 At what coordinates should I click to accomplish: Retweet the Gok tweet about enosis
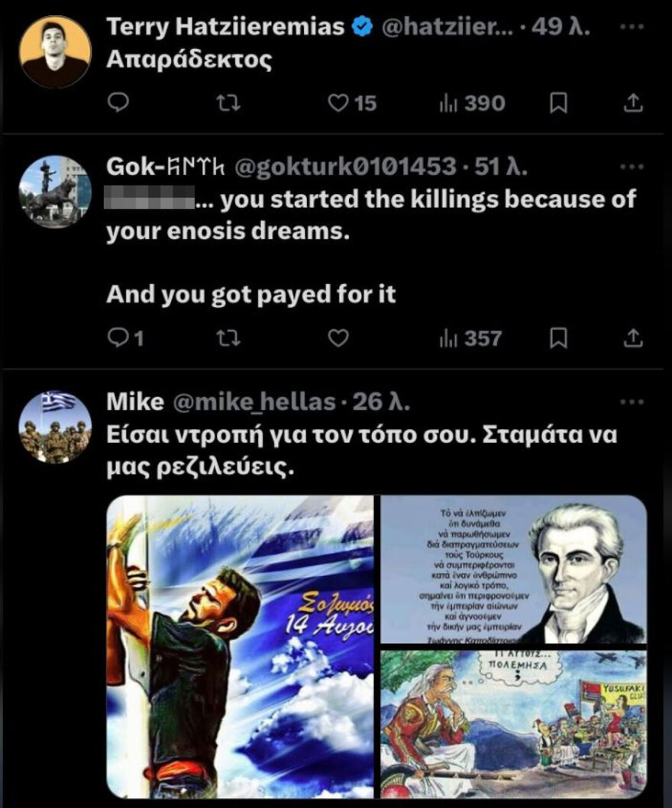[225, 338]
